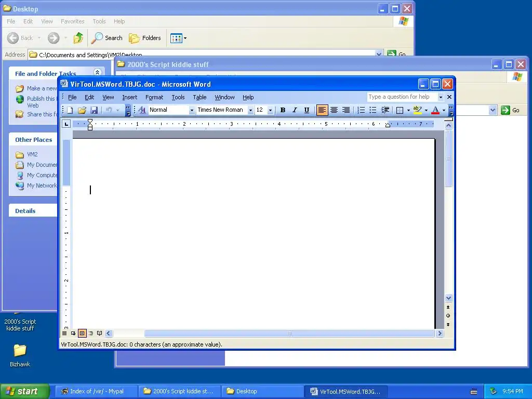Click the Increase Indent icon

(x=385, y=110)
